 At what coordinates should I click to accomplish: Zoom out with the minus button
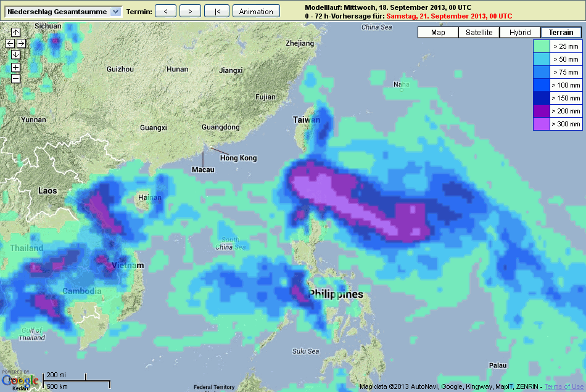click(x=15, y=79)
